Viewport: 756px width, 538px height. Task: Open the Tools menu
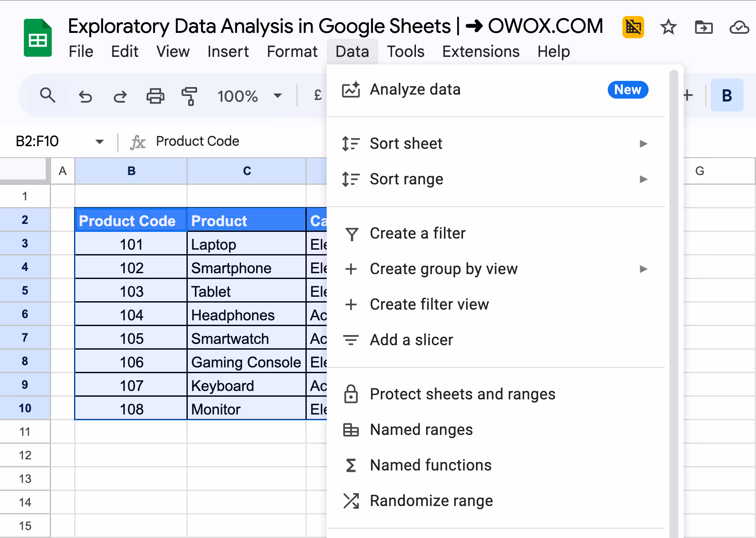click(405, 52)
